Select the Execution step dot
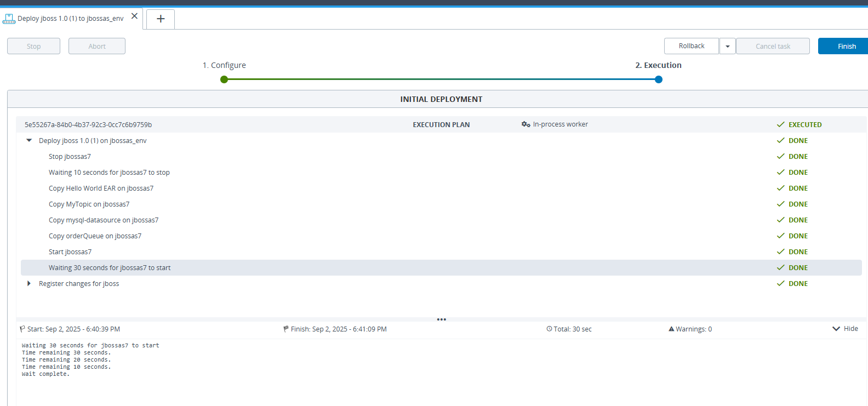 pos(659,79)
